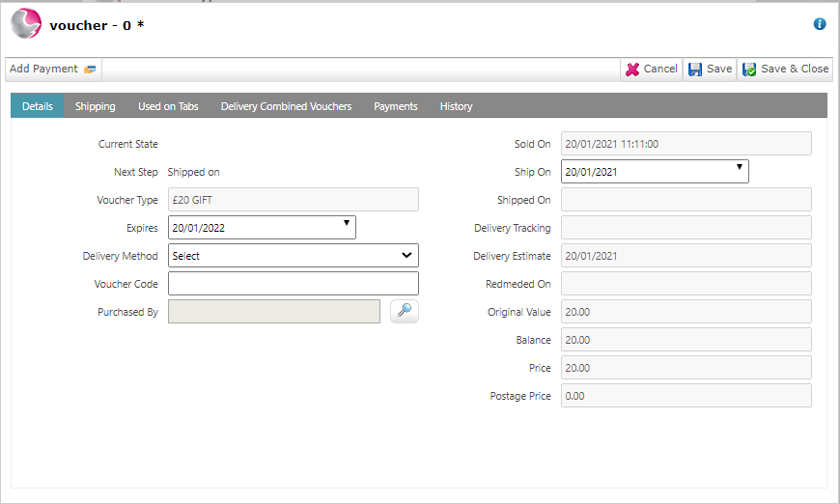
Task: Focus the Voucher Code input field
Action: (x=294, y=283)
